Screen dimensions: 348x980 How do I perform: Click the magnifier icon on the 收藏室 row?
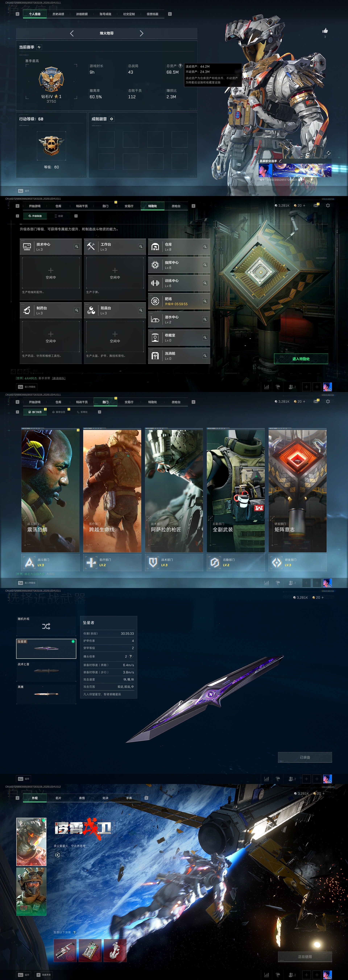[x=205, y=337]
